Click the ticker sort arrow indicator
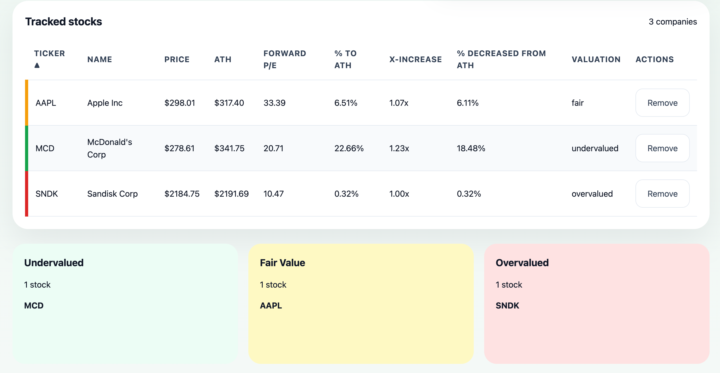This screenshot has width=720, height=373. 37,66
